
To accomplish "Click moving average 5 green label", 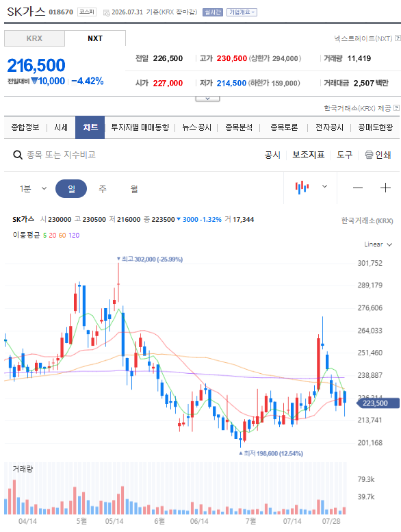I will point(44,236).
